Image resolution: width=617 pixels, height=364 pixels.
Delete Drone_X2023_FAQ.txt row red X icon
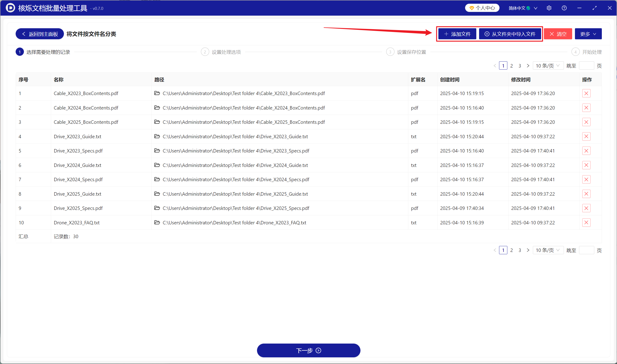[586, 223]
